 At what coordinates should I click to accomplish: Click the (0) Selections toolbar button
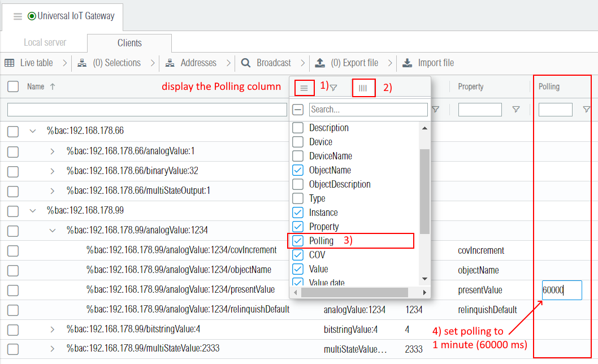click(x=116, y=63)
